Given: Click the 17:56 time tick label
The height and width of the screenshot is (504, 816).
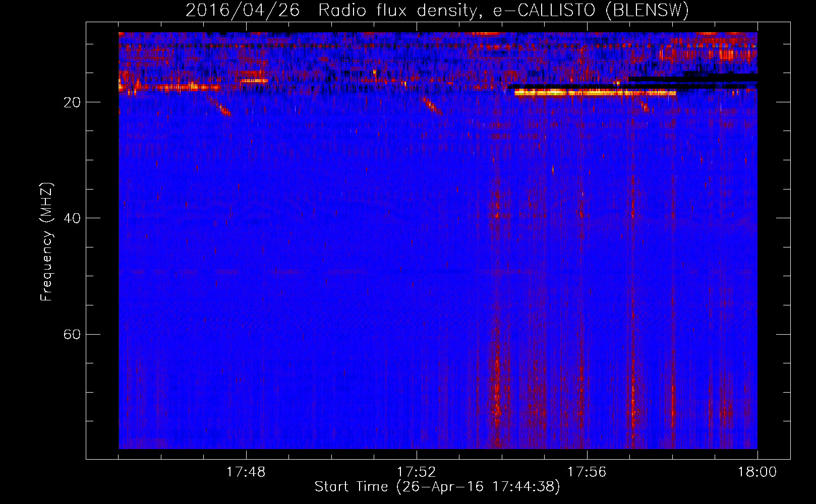Looking at the screenshot, I should pyautogui.click(x=587, y=472).
